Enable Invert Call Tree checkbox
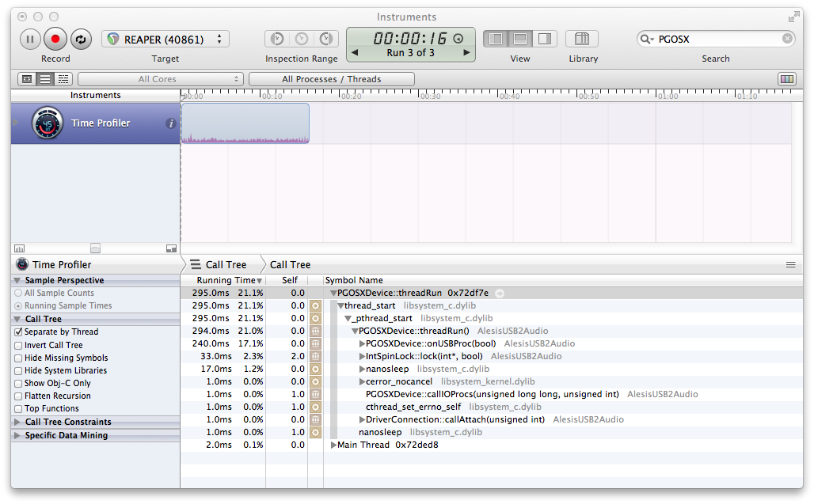Screen dimensions: 814x504 pyautogui.click(x=18, y=345)
